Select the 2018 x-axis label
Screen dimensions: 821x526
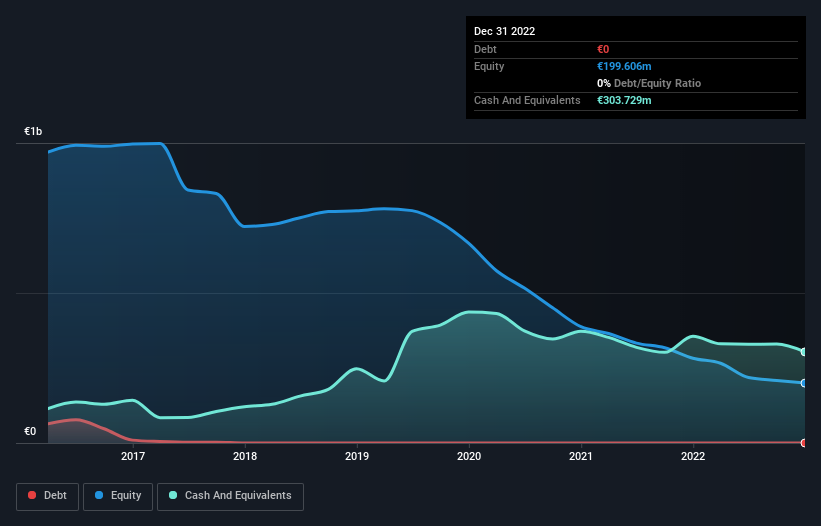[245, 456]
